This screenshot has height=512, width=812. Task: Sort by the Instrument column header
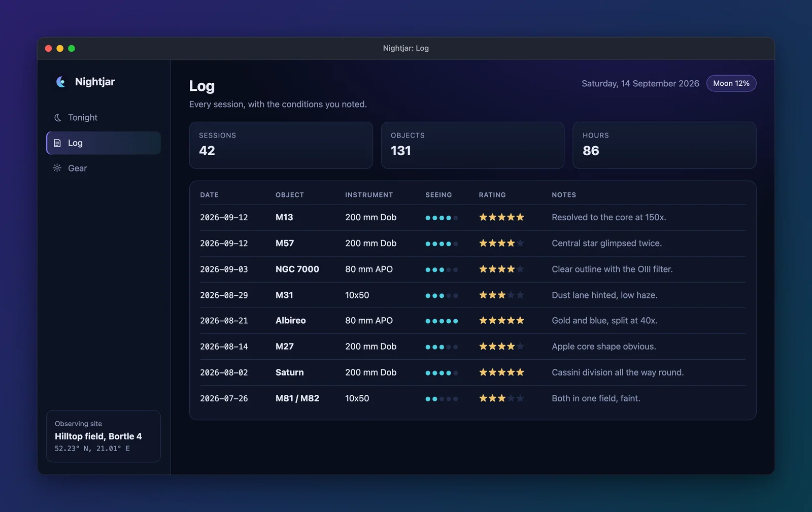point(369,195)
